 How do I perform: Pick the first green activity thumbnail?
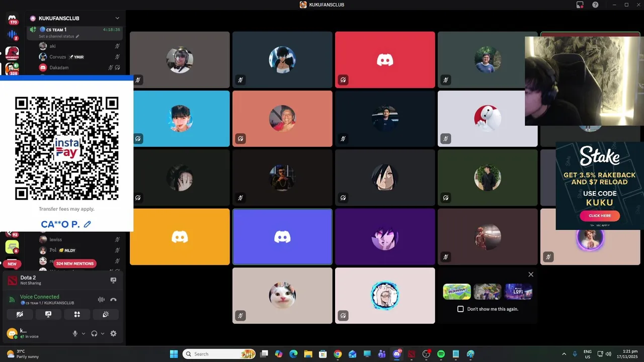point(457,292)
